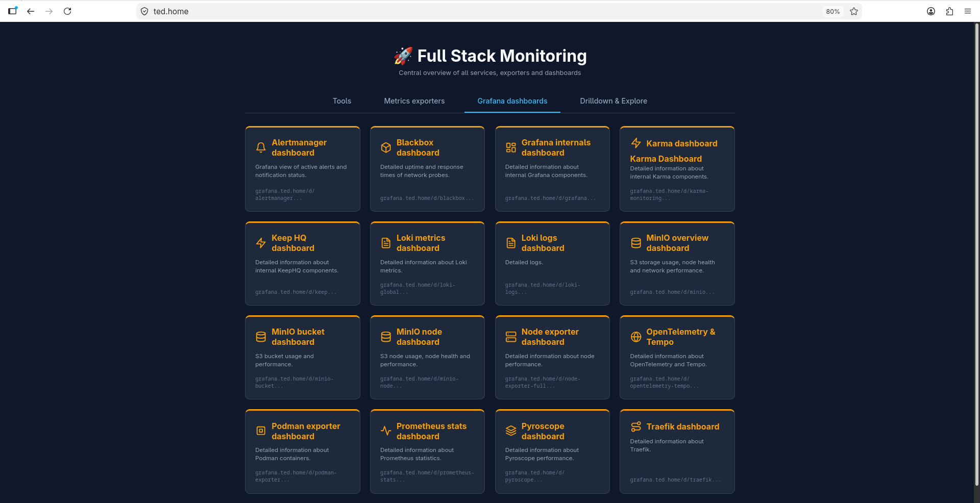
Task: Reload the page with the refresh icon
Action: click(x=67, y=11)
